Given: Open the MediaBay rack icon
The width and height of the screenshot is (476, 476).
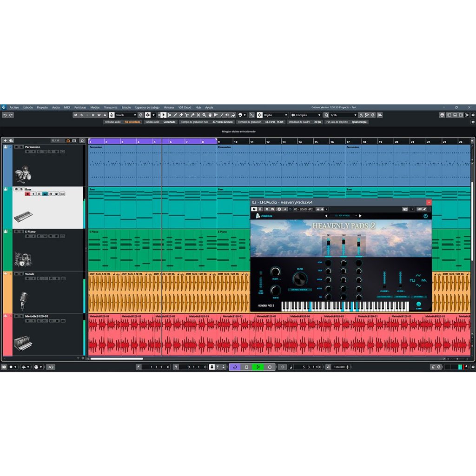Looking at the screenshot, I should click(442, 115).
